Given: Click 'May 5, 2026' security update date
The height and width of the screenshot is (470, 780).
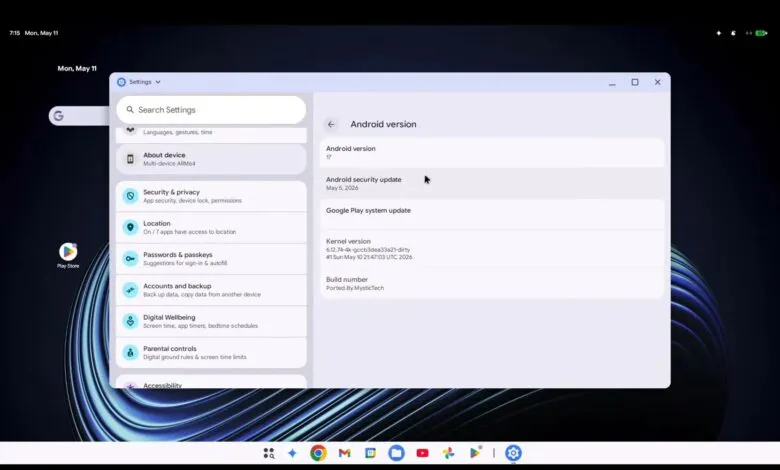Looking at the screenshot, I should coord(342,188).
